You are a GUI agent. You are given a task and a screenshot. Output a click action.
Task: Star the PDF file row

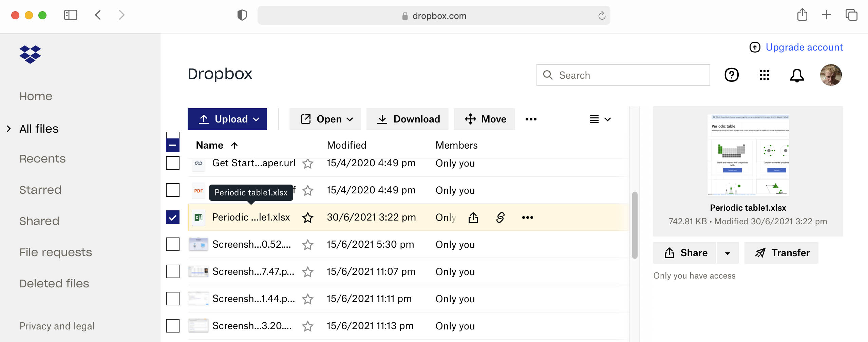pos(308,191)
